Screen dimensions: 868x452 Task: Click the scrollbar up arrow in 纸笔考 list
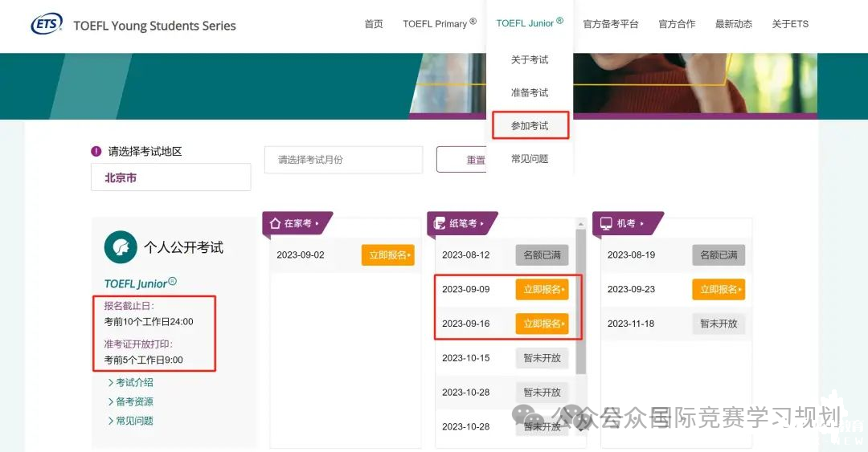[581, 223]
